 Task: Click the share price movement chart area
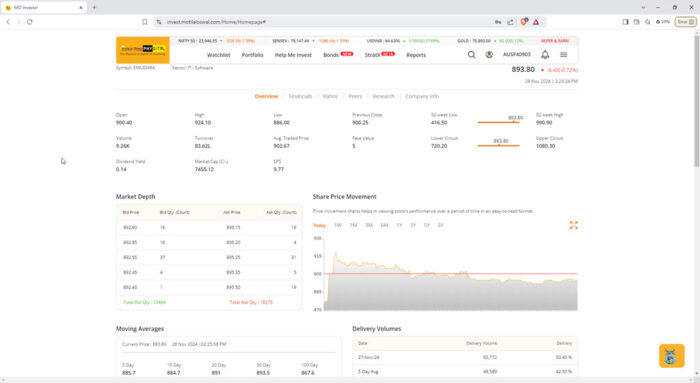click(450, 274)
